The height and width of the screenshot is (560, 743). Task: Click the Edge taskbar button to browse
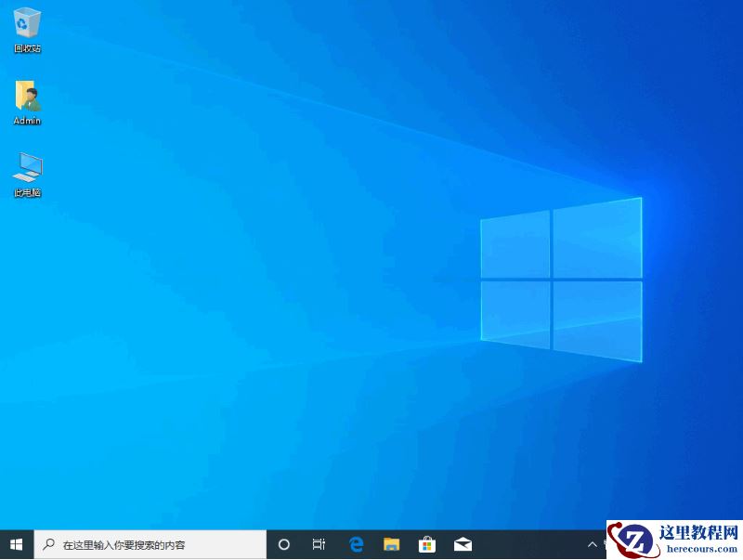tap(357, 544)
